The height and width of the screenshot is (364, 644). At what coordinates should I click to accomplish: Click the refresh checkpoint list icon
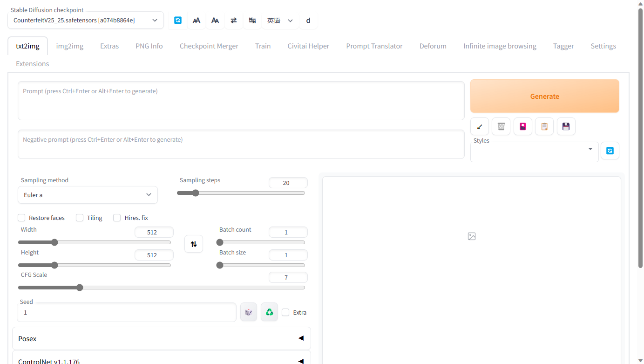point(178,20)
